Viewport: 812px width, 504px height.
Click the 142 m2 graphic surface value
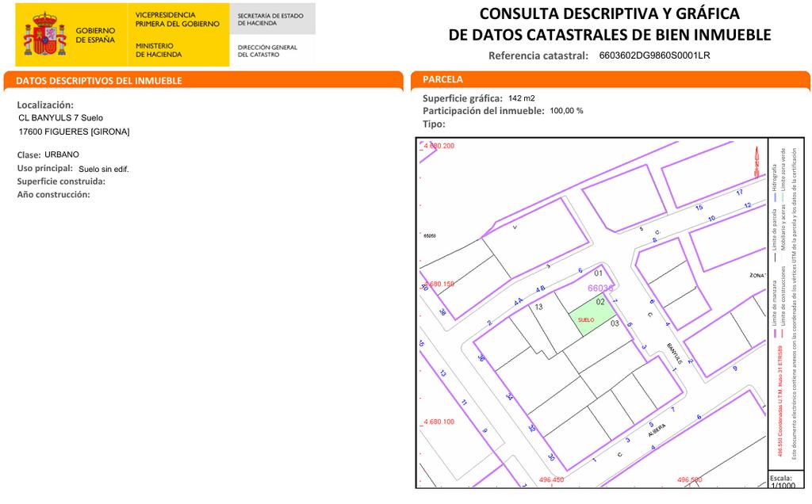pyautogui.click(x=521, y=98)
